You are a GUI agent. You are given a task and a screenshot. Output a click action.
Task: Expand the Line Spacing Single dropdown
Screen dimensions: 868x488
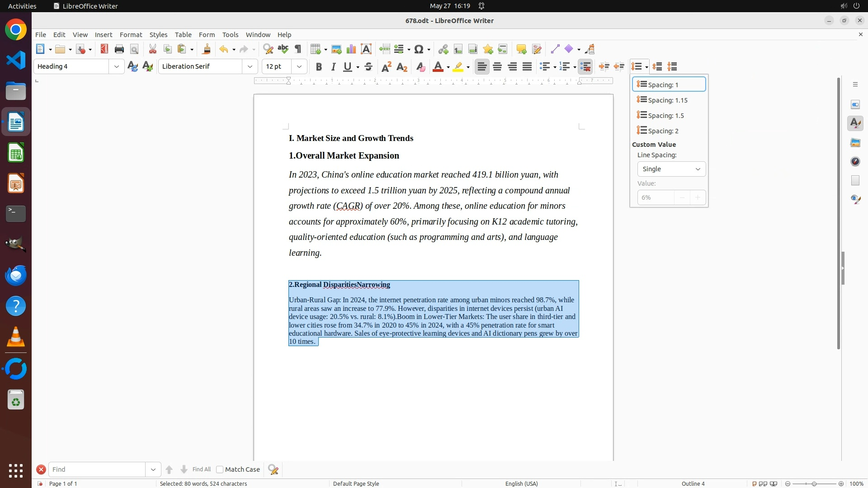[671, 169]
